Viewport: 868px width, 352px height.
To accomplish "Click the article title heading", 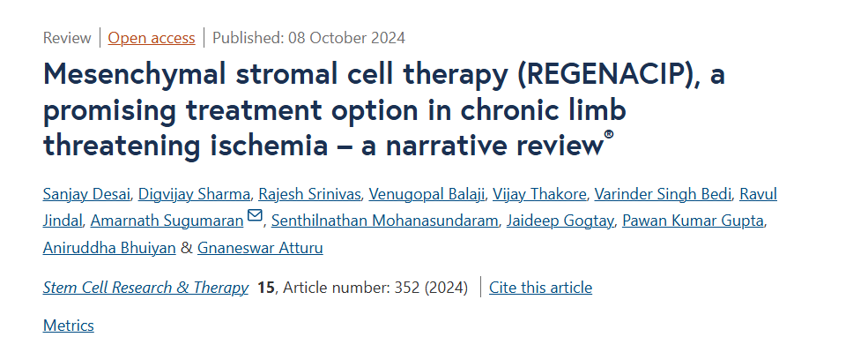I will (384, 109).
